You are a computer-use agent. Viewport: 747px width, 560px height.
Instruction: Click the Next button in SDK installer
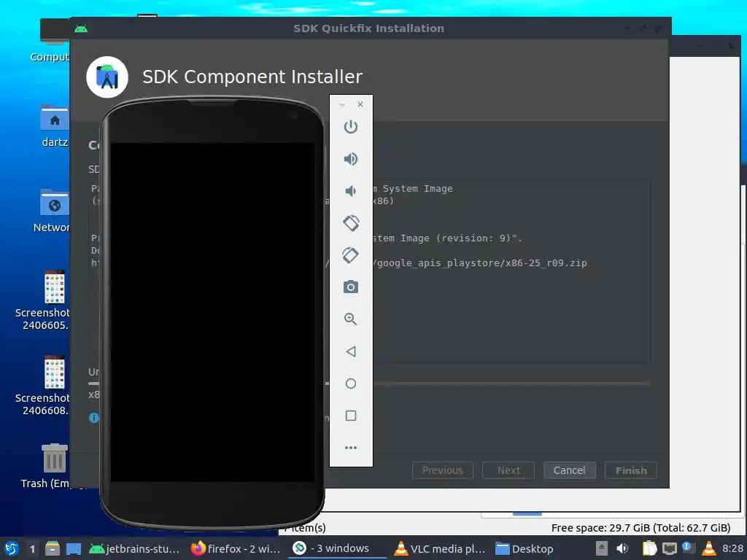coord(508,470)
